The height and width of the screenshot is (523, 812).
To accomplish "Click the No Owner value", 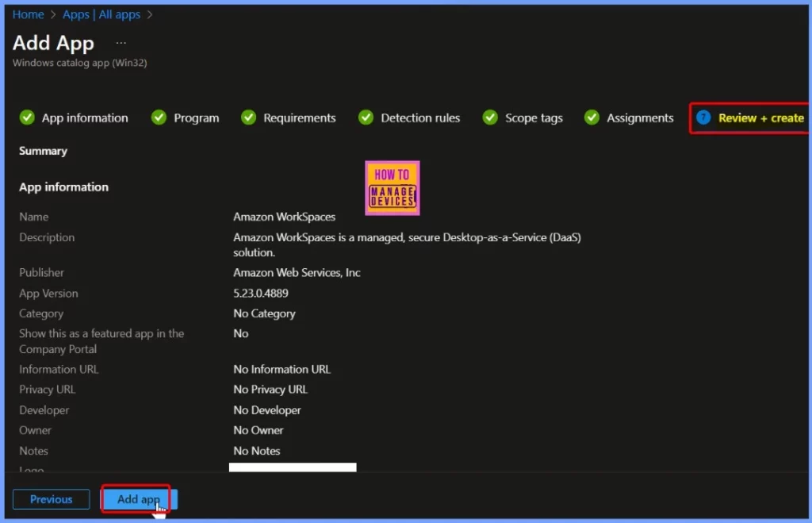I will 258,430.
